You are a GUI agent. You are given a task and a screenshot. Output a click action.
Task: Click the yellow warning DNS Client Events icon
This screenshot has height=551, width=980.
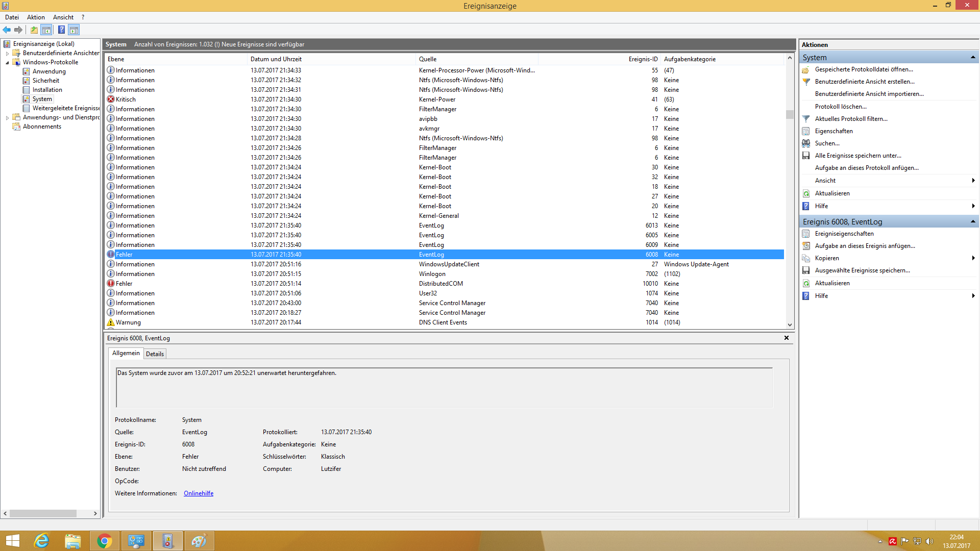coord(110,322)
